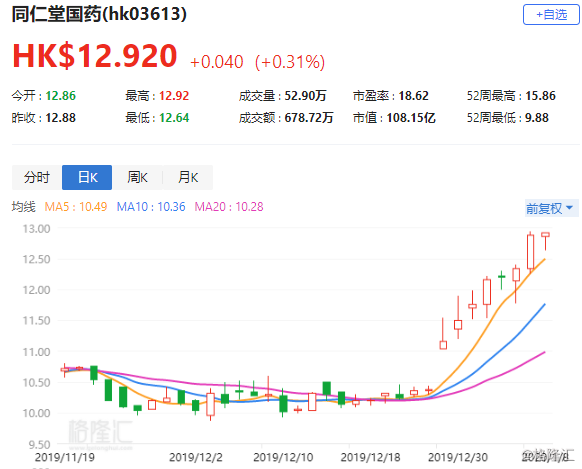Switch to 分时 chart tab
This screenshot has width=582, height=469.
37,177
